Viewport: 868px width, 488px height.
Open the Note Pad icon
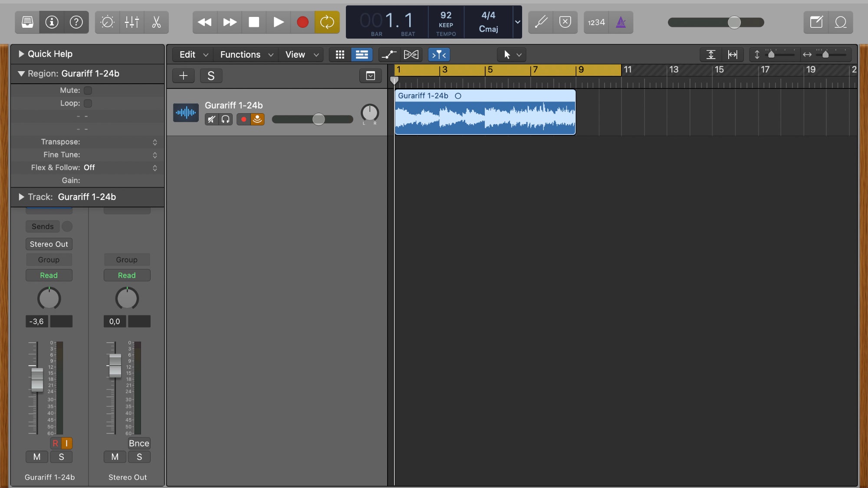pos(816,22)
